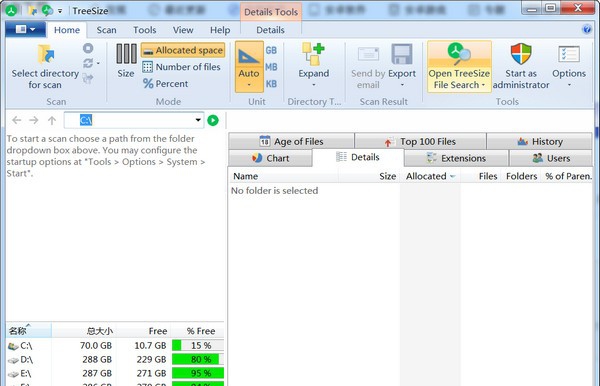Viewport: 600px width, 386px height.
Task: Click the help question mark icon
Action: click(587, 29)
